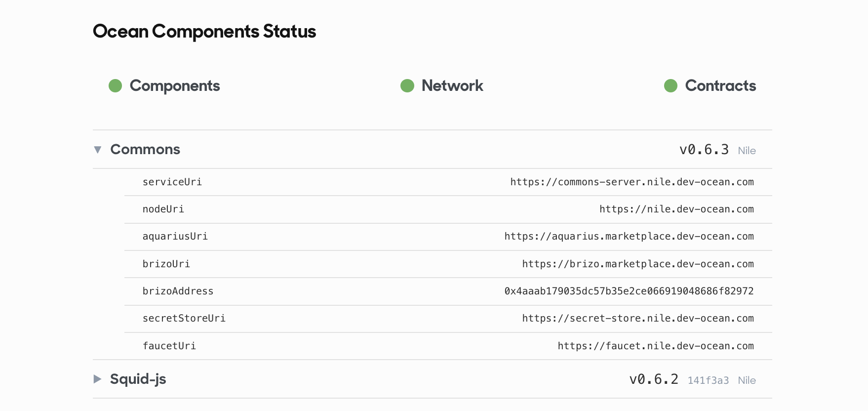This screenshot has width=868, height=411.
Task: Open the faucet.nile.dev-ocean.com URL
Action: coord(656,346)
